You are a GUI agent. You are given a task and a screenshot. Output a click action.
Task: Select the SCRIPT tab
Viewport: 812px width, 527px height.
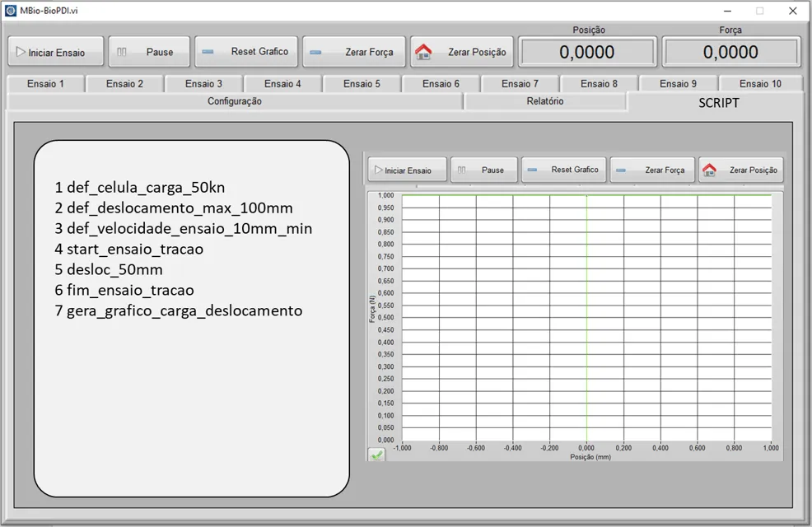point(718,102)
